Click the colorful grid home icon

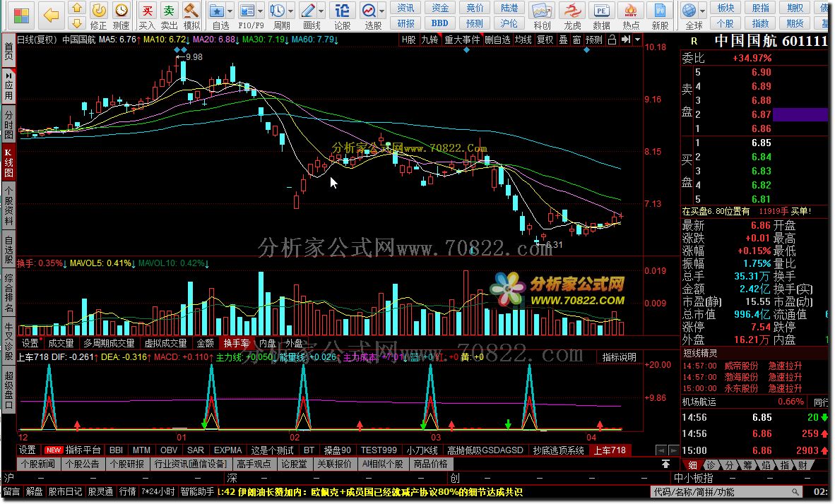[20, 15]
